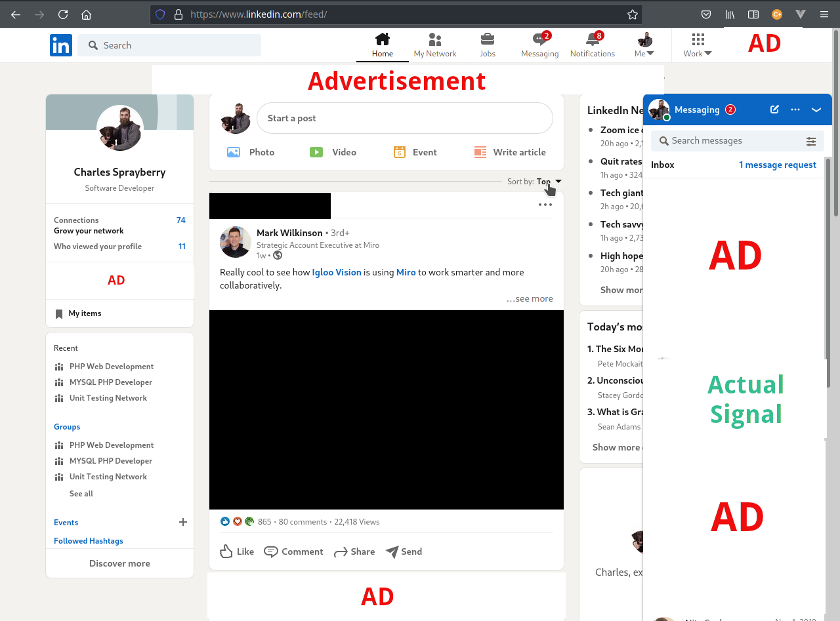Add a Photo to post
The image size is (840, 621).
251,152
